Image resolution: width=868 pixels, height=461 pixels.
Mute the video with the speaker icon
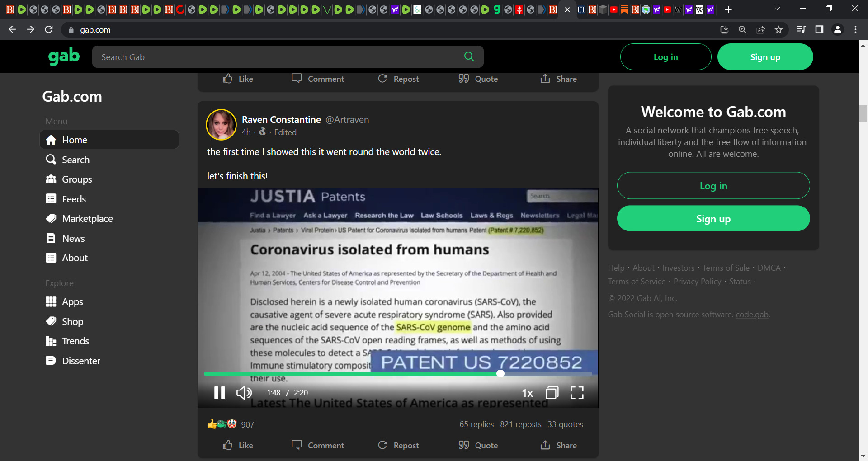(x=244, y=393)
